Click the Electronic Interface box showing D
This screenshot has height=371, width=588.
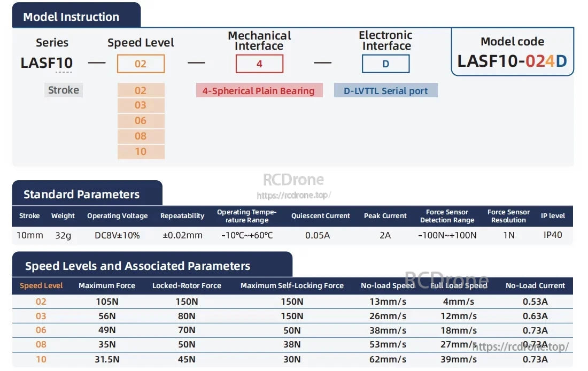[x=385, y=64]
